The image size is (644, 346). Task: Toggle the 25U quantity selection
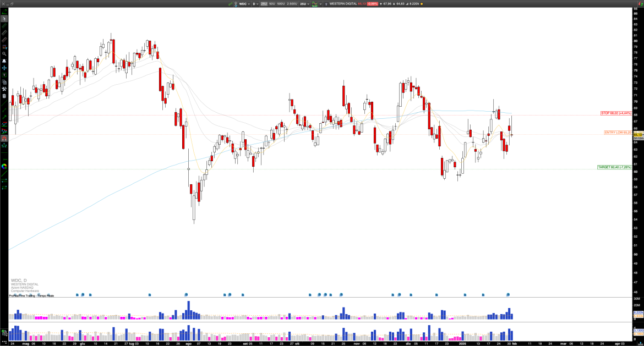point(264,4)
